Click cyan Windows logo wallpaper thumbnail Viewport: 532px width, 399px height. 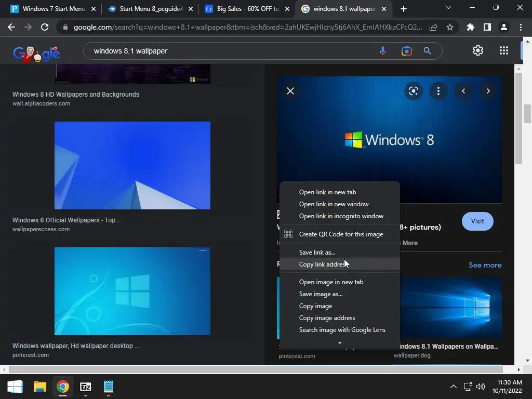click(132, 291)
